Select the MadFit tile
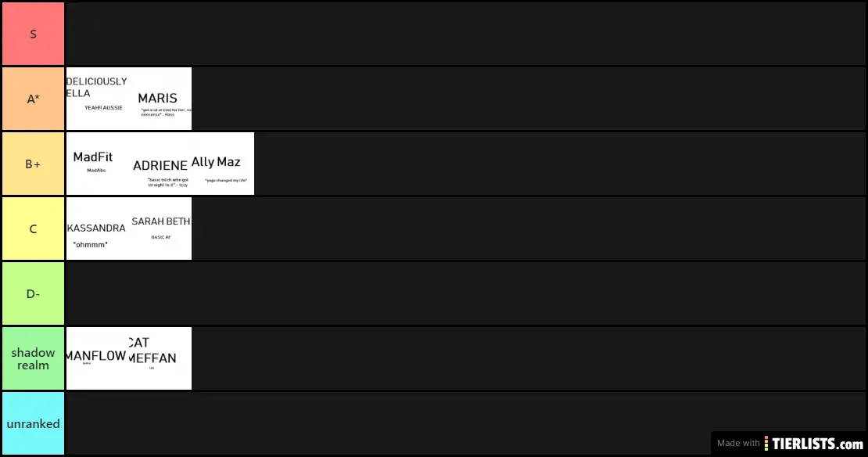Image resolution: width=868 pixels, height=457 pixels. coord(98,164)
